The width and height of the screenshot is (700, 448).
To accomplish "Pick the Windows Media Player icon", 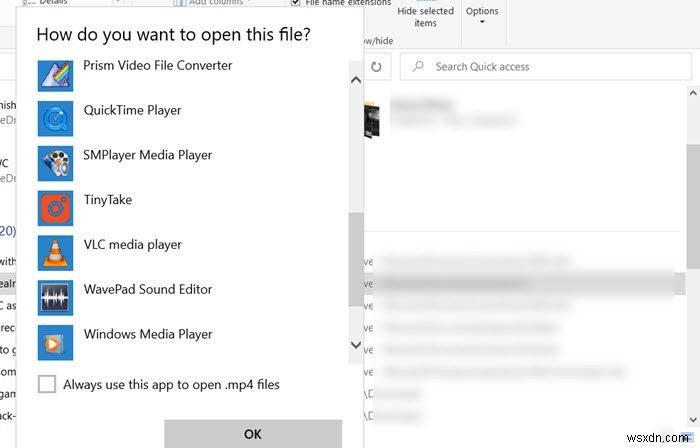I will pos(55,343).
